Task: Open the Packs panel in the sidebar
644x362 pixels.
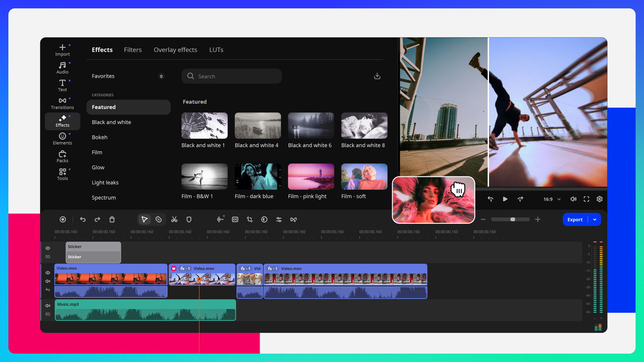Action: pyautogui.click(x=62, y=156)
